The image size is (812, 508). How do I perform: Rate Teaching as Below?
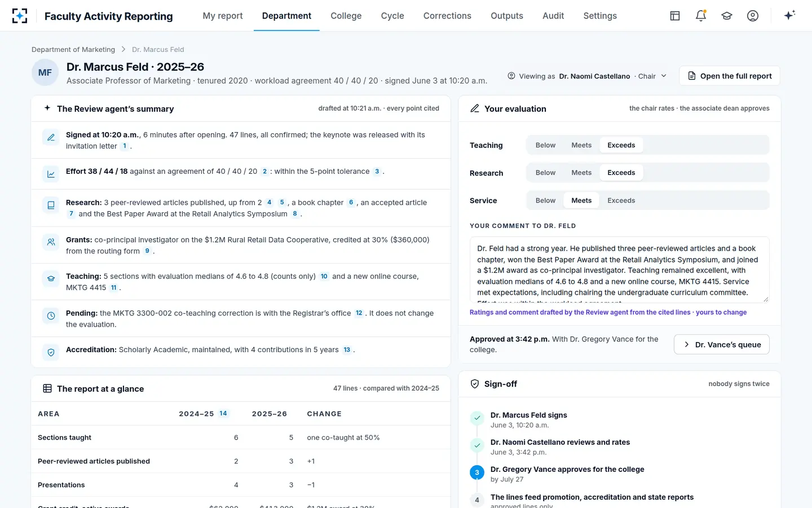tap(545, 145)
